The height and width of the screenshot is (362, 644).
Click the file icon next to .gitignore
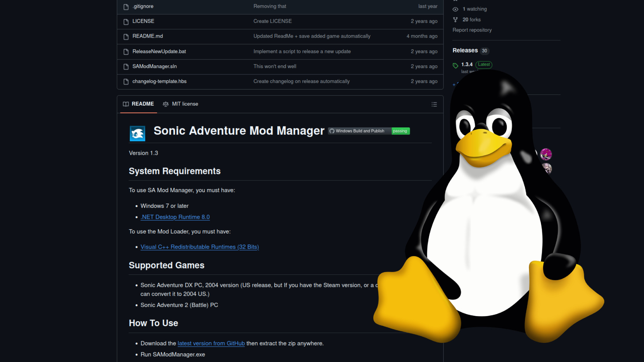pyautogui.click(x=126, y=6)
